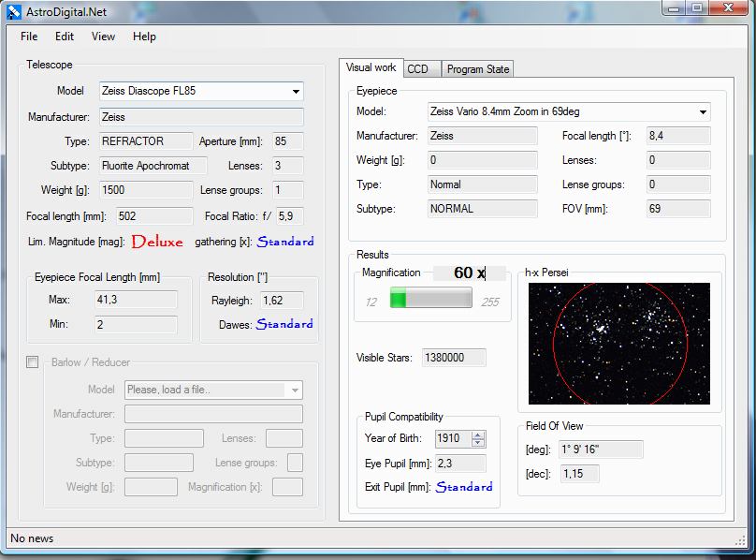Open the File menu
This screenshot has width=756, height=560.
pyautogui.click(x=29, y=37)
